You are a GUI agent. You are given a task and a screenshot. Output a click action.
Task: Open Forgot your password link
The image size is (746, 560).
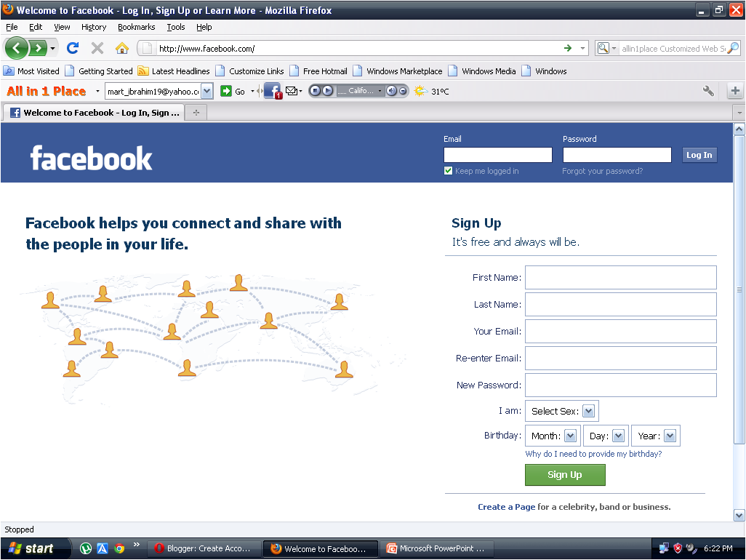(602, 171)
